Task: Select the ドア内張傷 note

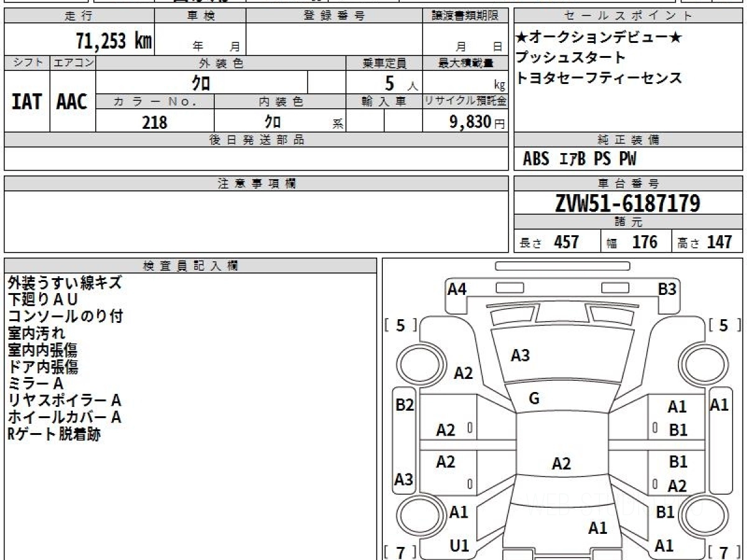Action: (x=43, y=366)
